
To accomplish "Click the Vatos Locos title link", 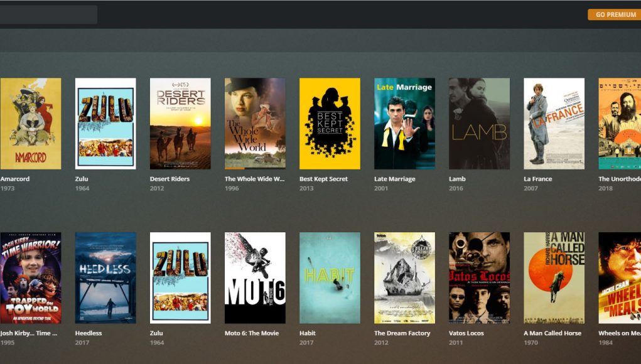I will pyautogui.click(x=466, y=333).
